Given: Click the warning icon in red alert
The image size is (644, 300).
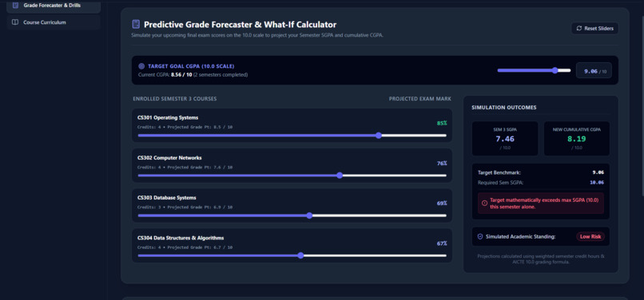Looking at the screenshot, I should coord(485,203).
